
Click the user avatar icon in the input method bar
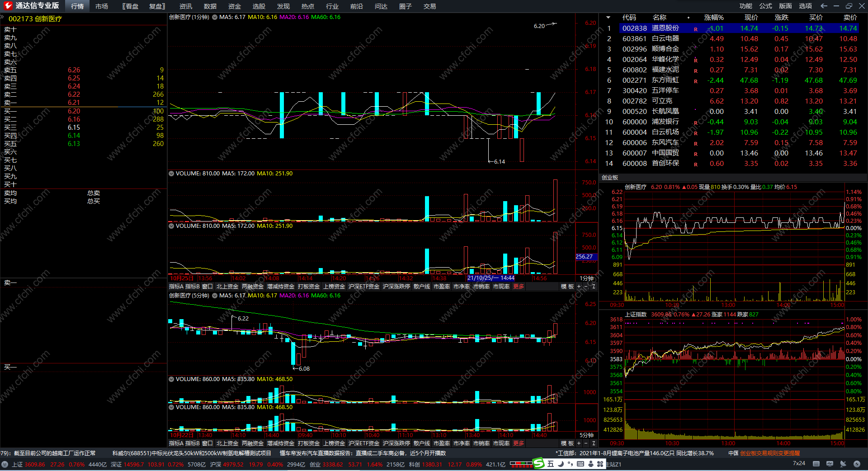coord(590,464)
